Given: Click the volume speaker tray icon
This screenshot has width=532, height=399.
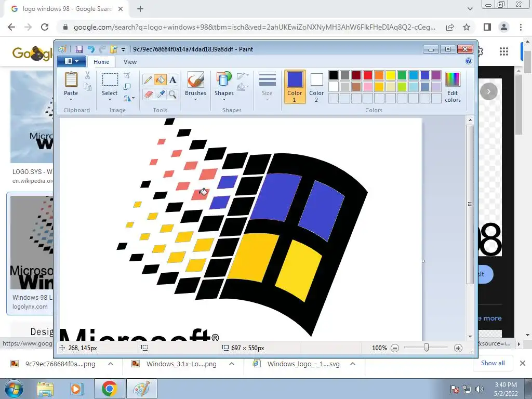Looking at the screenshot, I should pyautogui.click(x=479, y=389).
